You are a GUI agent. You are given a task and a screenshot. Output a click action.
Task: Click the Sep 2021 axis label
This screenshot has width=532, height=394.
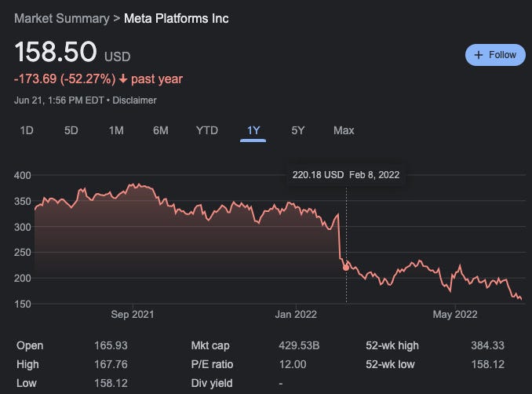133,314
